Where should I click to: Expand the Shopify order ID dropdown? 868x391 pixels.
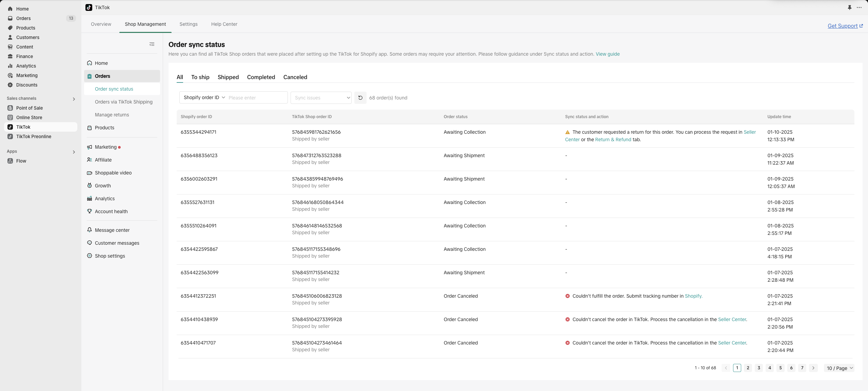(x=204, y=97)
